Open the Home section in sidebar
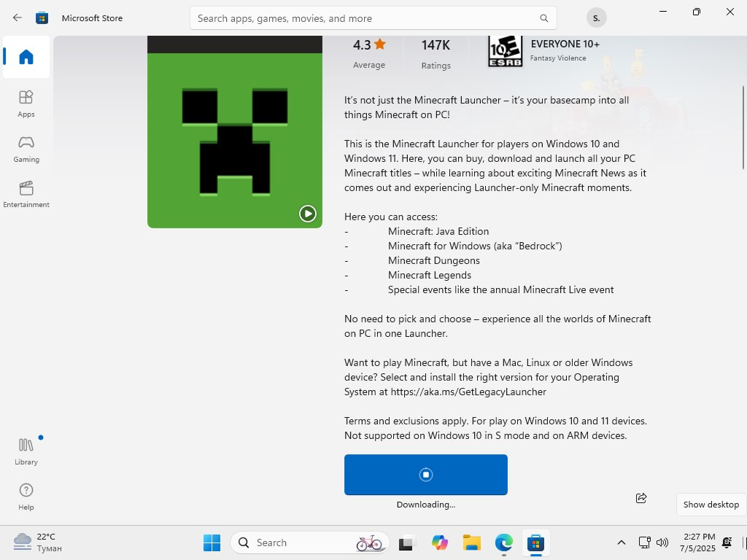 click(x=26, y=57)
